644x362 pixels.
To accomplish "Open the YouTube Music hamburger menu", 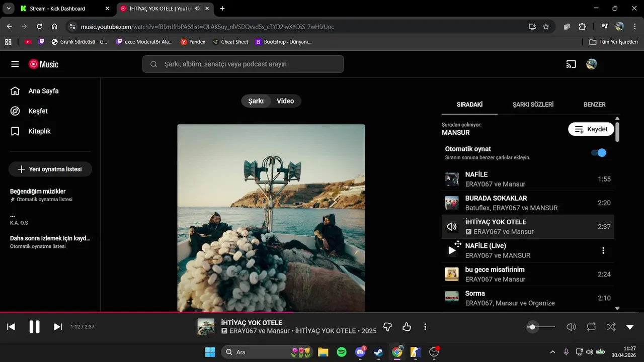I will click(x=15, y=64).
